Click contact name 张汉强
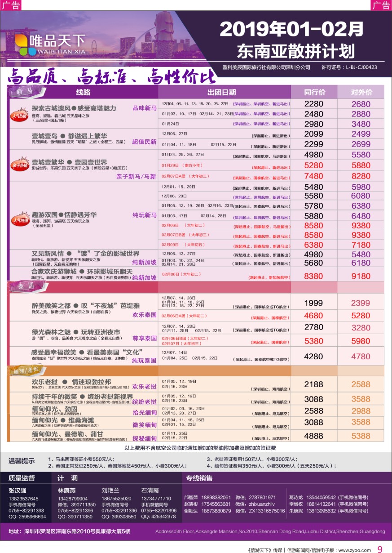 18,491
